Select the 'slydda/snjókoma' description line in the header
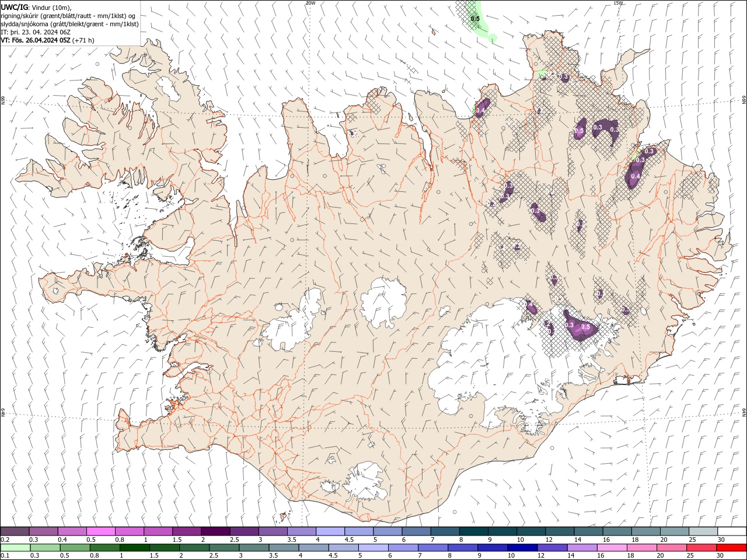The image size is (747, 560). tap(69, 24)
